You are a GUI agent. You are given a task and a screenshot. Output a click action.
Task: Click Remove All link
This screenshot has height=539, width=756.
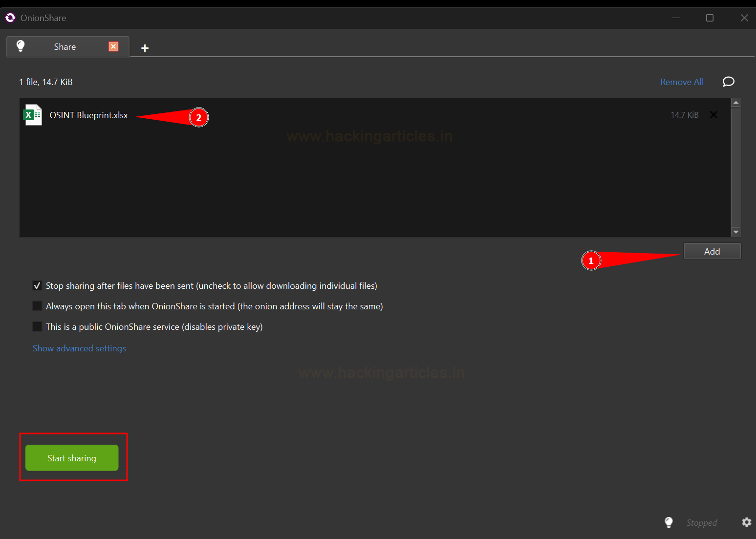[682, 82]
